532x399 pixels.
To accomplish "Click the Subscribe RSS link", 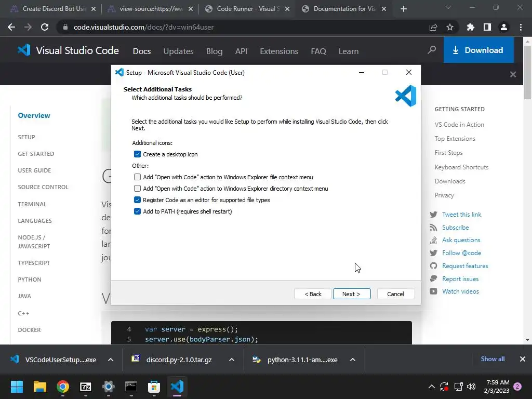I will 455,228.
